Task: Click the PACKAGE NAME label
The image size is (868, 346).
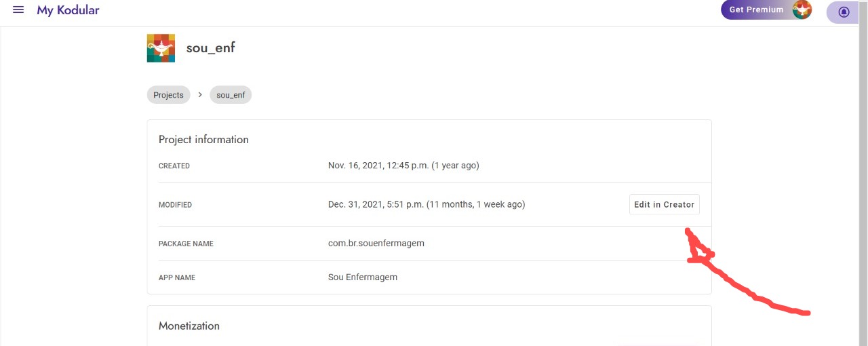Action: click(x=186, y=244)
